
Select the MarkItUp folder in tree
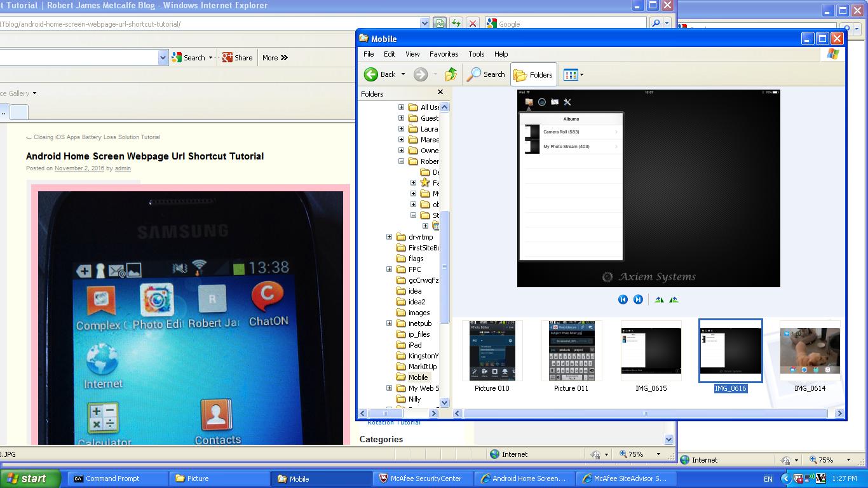tap(423, 367)
